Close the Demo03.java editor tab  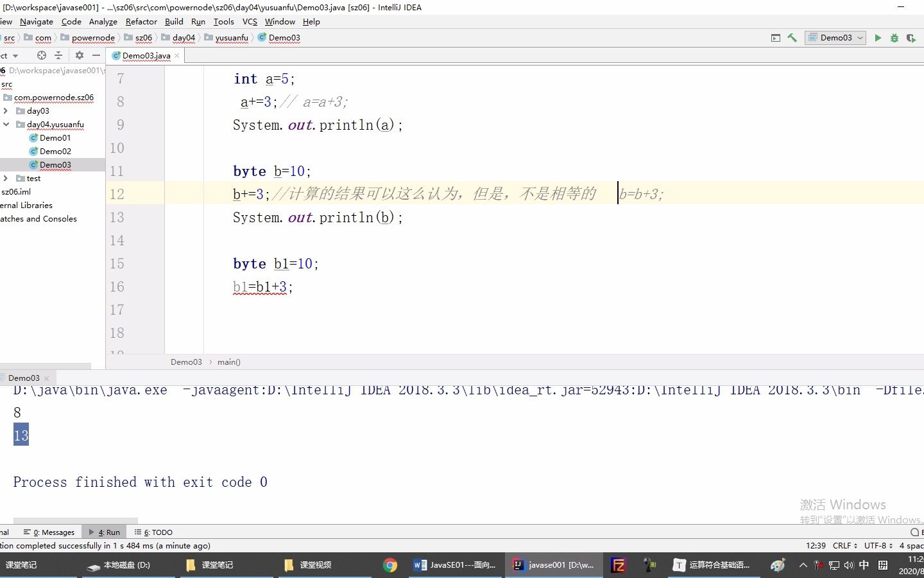pyautogui.click(x=177, y=56)
